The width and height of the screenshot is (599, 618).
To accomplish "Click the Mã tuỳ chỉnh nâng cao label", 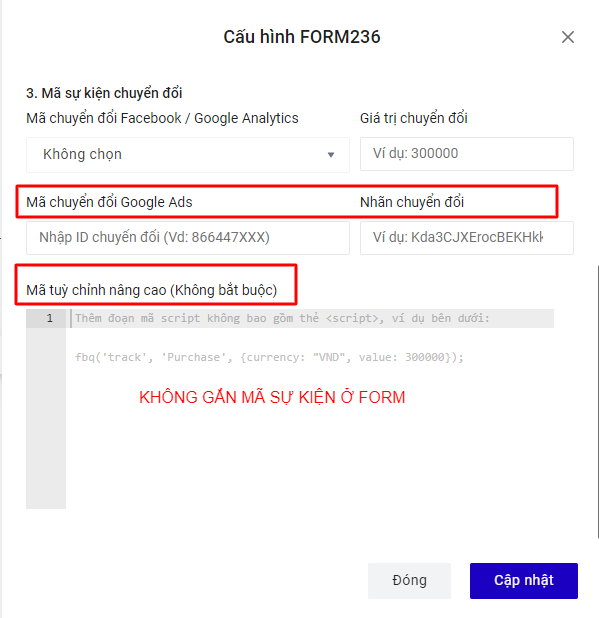I will 152,290.
